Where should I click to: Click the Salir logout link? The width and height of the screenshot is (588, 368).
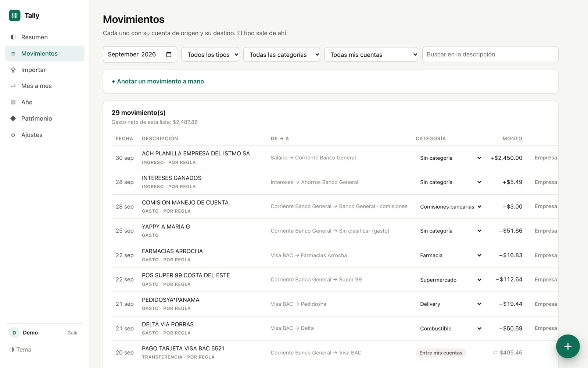pyautogui.click(x=73, y=333)
